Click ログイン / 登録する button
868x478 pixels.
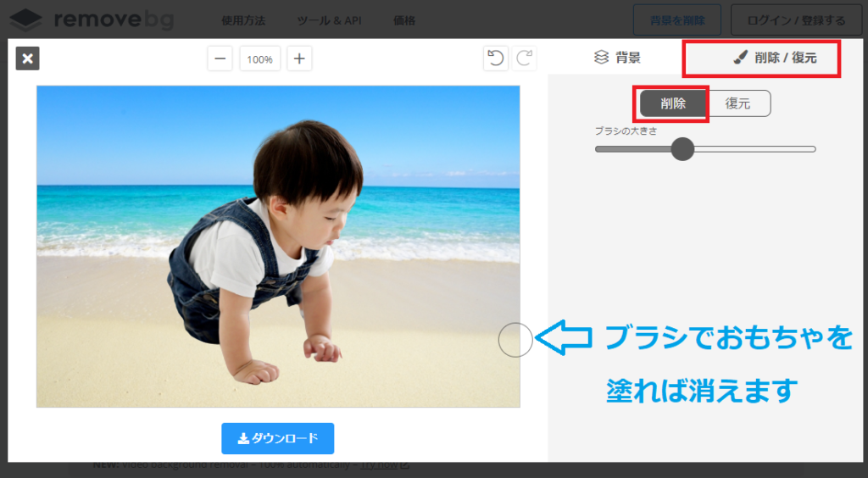click(x=789, y=19)
